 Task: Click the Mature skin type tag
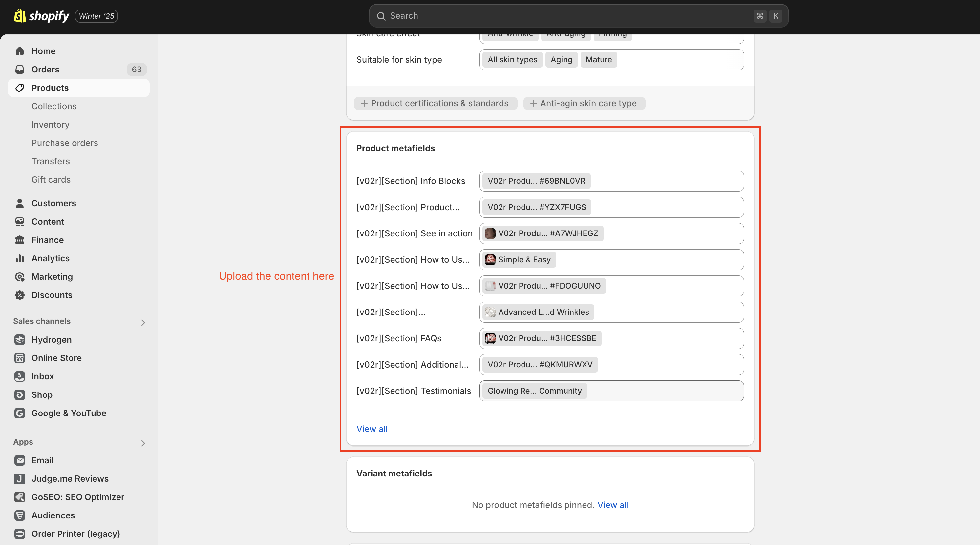(598, 60)
